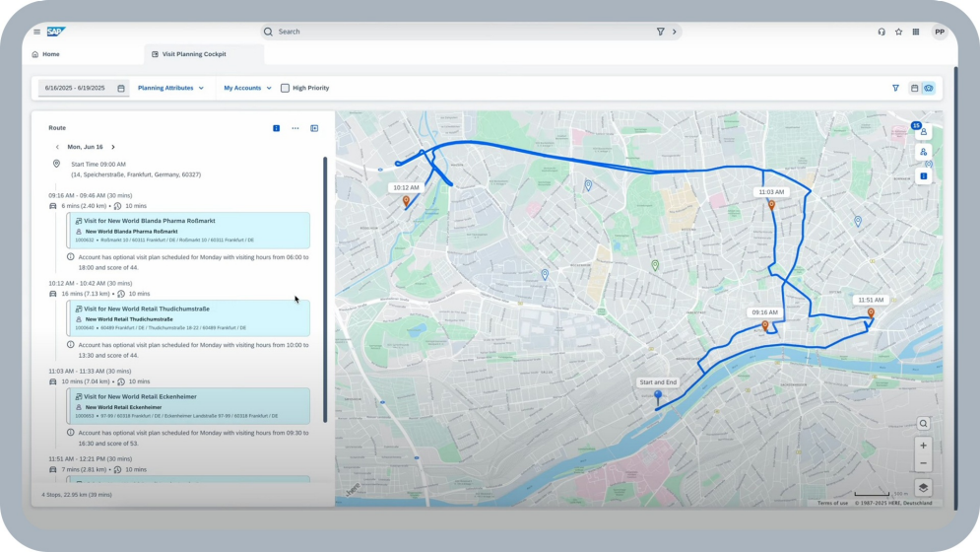Go to previous day before Mon, Jun 16
The height and width of the screenshot is (552, 980).
click(57, 147)
